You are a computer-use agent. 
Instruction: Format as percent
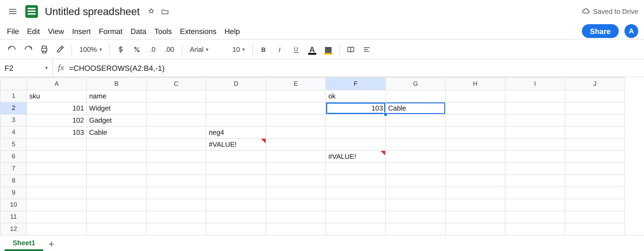[x=137, y=50]
